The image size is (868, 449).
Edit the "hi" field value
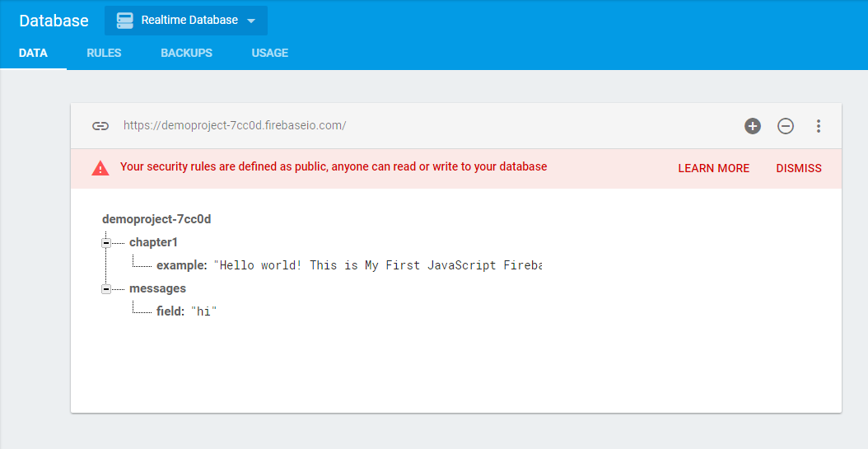click(x=203, y=311)
